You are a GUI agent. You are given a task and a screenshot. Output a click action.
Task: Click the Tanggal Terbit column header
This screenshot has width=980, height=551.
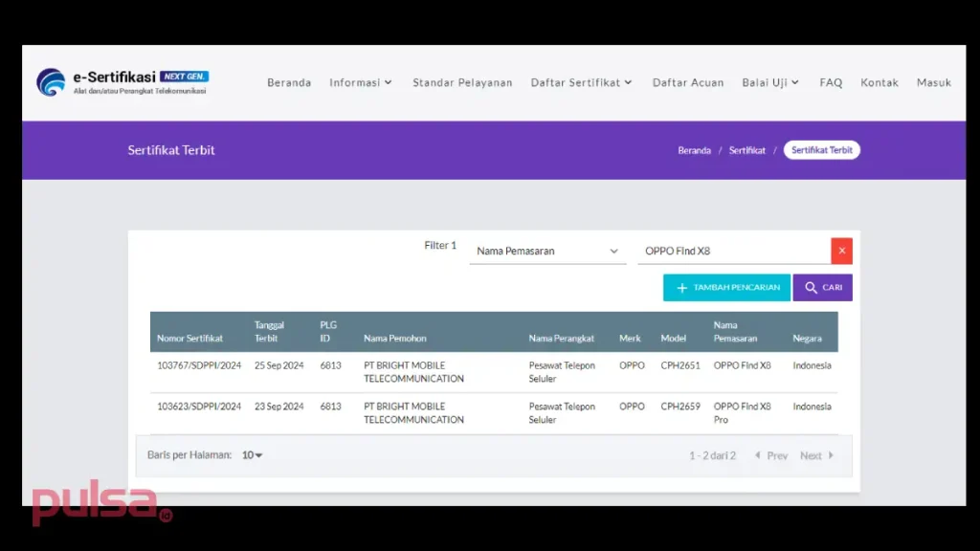269,332
